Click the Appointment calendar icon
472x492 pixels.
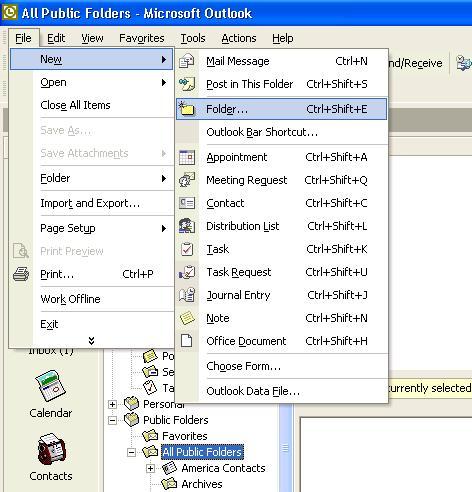pos(187,157)
